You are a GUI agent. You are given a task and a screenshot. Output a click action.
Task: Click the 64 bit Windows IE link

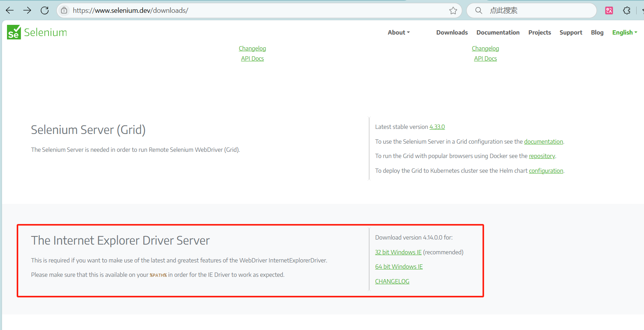399,267
